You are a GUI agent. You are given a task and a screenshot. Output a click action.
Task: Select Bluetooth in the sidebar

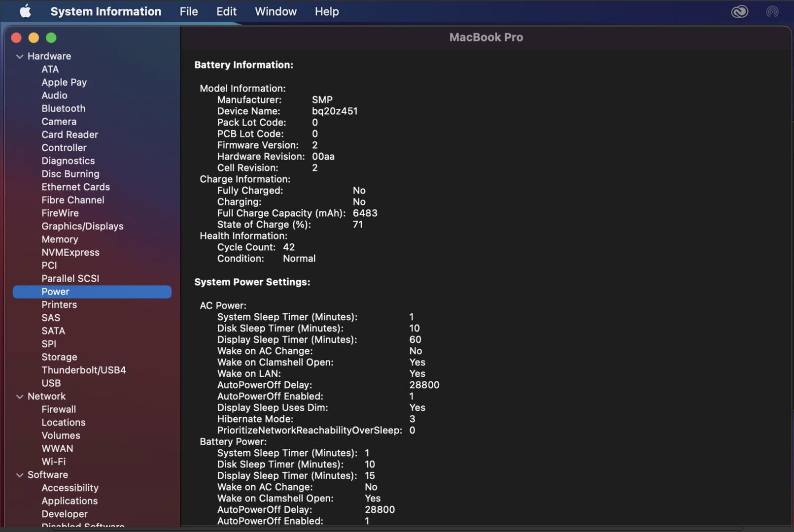click(x=63, y=108)
